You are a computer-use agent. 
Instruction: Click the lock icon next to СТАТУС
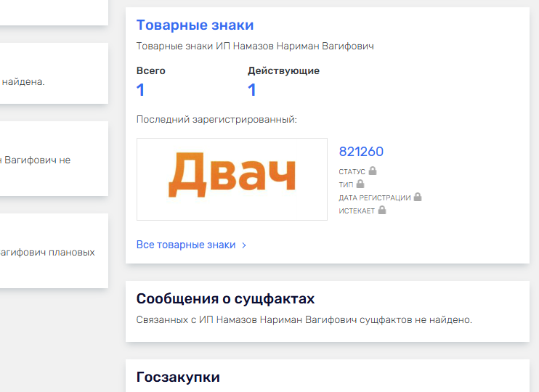373,171
